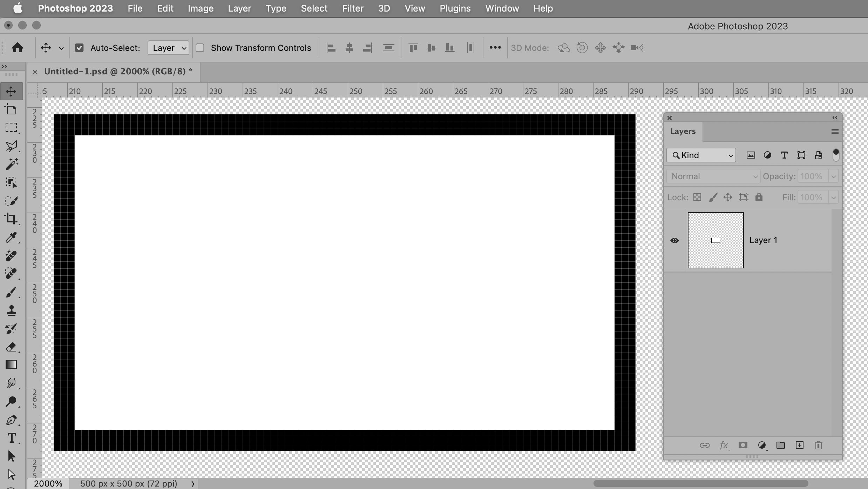Open the Opacity slider

click(x=833, y=176)
